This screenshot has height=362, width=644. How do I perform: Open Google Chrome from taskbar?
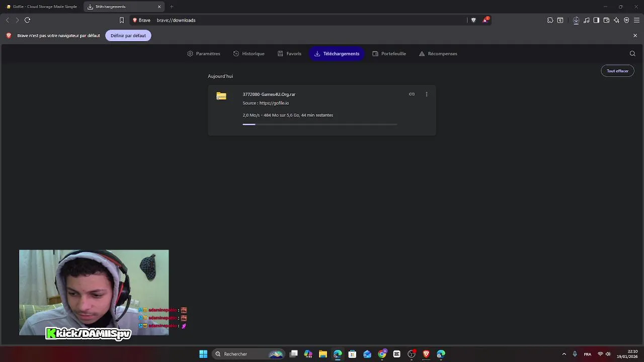(382, 354)
